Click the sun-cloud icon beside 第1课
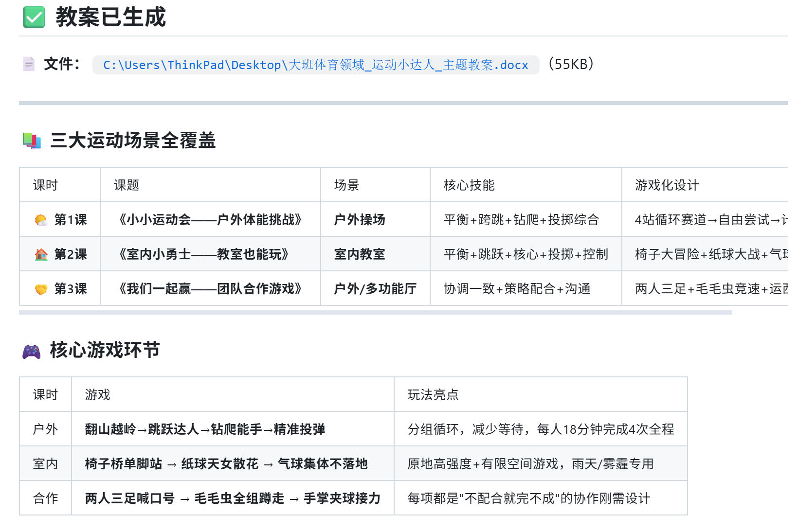The image size is (798, 532). point(41,220)
